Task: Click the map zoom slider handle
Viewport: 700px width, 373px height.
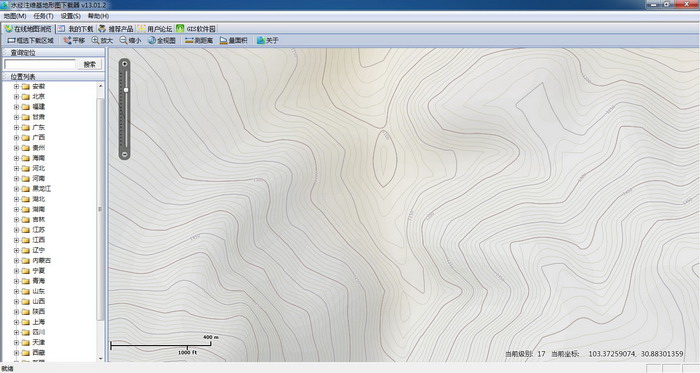Action: pyautogui.click(x=126, y=90)
